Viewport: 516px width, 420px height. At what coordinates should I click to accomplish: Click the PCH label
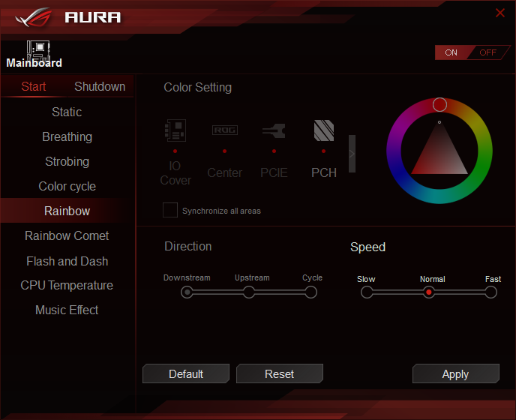[x=324, y=172]
